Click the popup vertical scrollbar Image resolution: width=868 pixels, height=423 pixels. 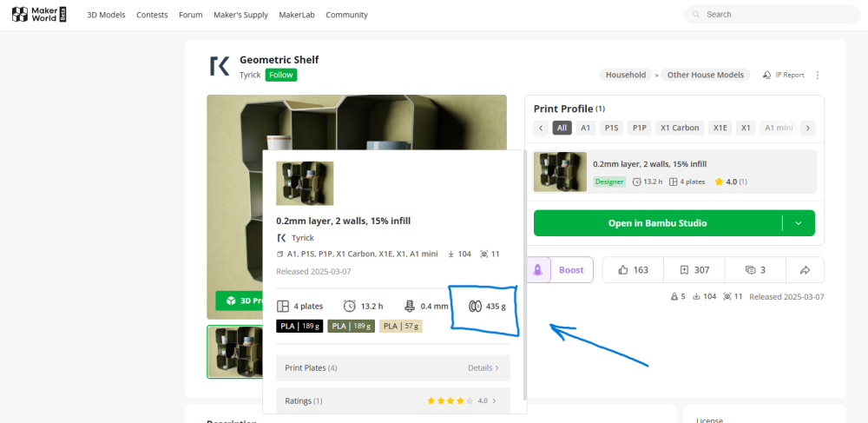click(x=525, y=277)
